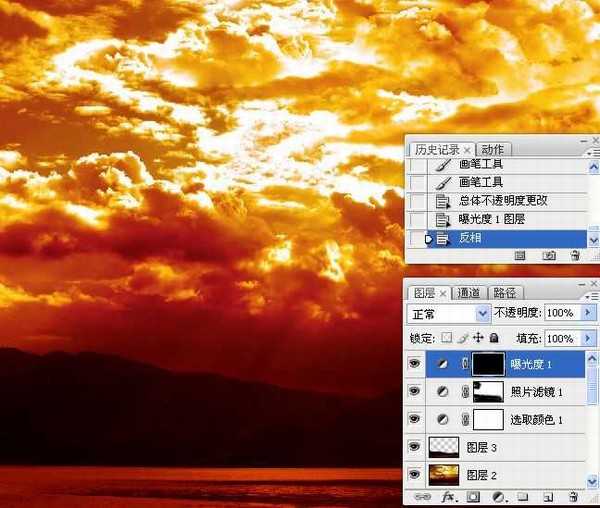Create new adjustment layer from bottom icon
The height and width of the screenshot is (508, 600).
point(497,496)
